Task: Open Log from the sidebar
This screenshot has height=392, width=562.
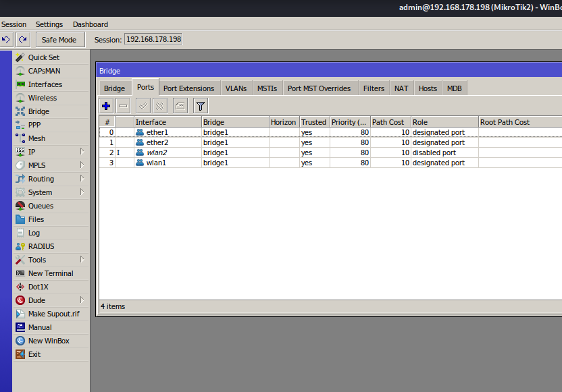Action: pyautogui.click(x=51, y=233)
